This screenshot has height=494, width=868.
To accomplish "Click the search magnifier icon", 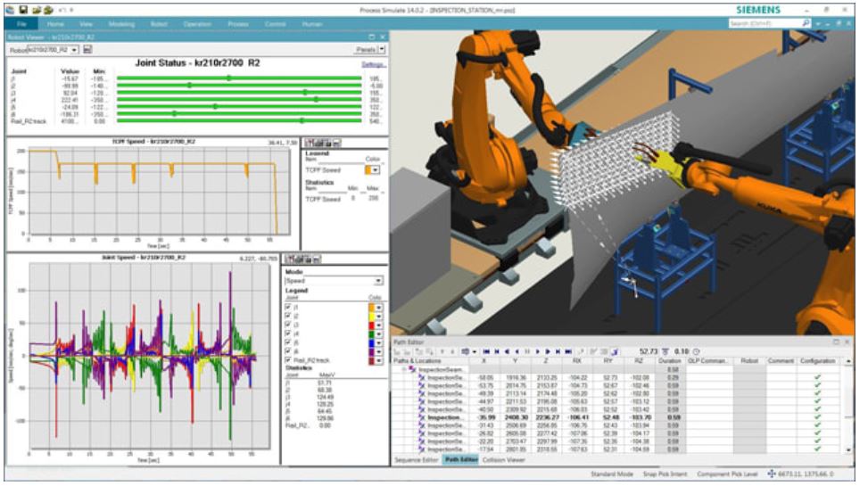I will [806, 23].
